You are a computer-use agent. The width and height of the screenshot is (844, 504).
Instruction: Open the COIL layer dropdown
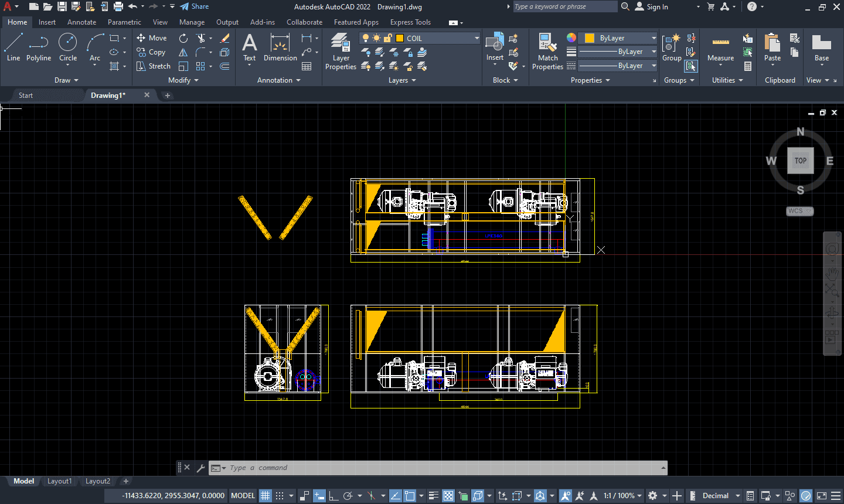coord(420,38)
